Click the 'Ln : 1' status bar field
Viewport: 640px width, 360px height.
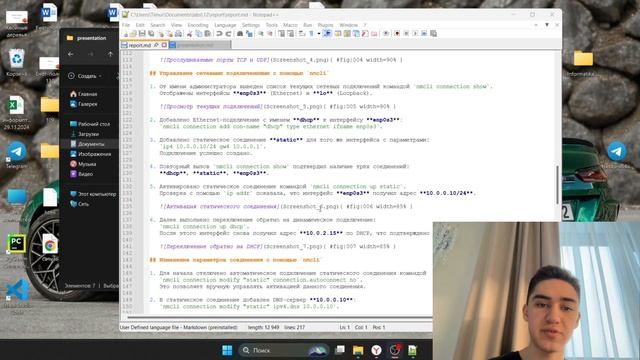pyautogui.click(x=344, y=327)
